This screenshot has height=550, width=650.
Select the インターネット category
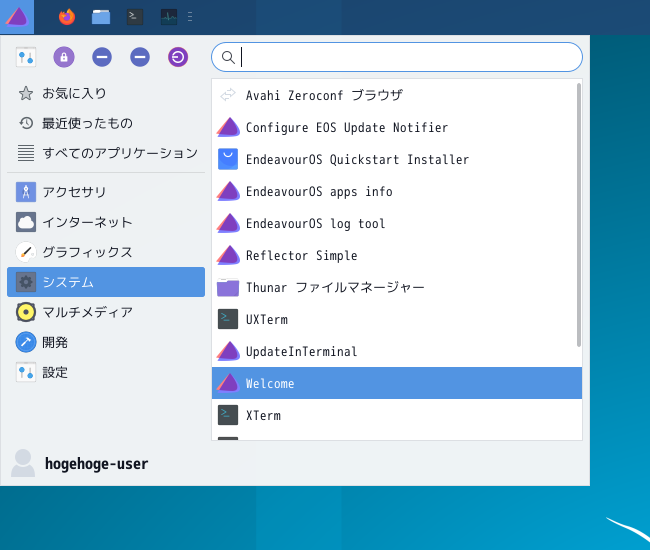pos(106,222)
